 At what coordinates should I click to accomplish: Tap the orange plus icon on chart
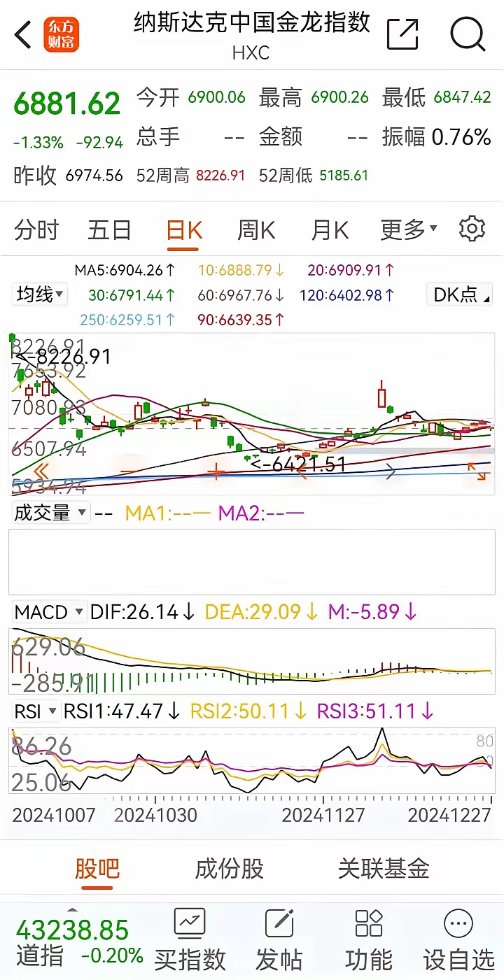[x=217, y=471]
